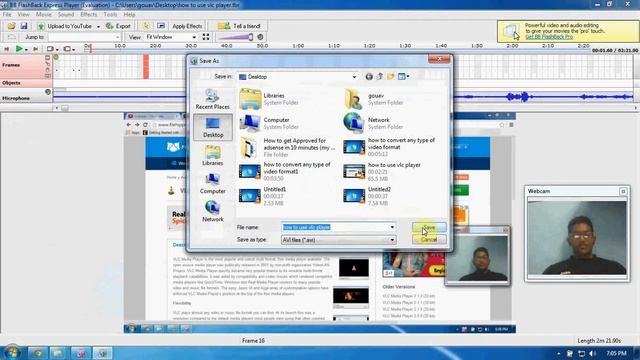
Task: Click the Cancel button in Save As dialog
Action: [x=429, y=240]
